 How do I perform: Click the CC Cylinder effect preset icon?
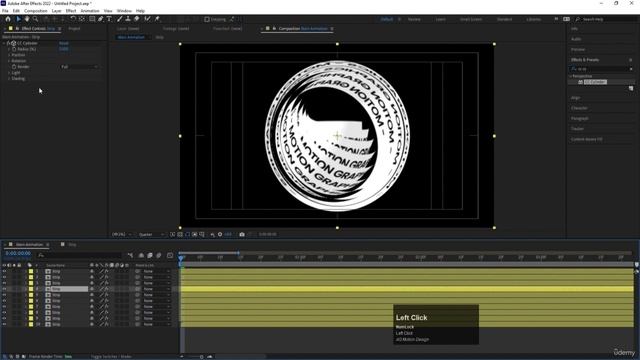tap(580, 82)
